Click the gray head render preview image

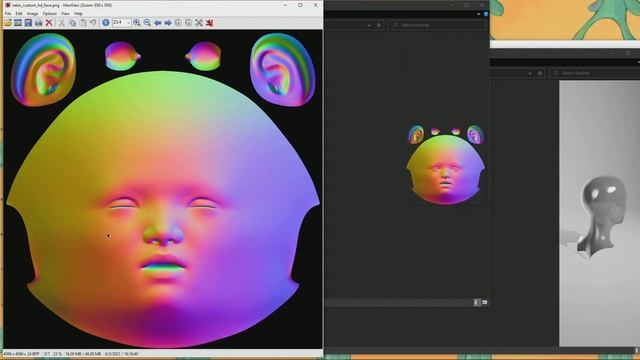coord(600,213)
